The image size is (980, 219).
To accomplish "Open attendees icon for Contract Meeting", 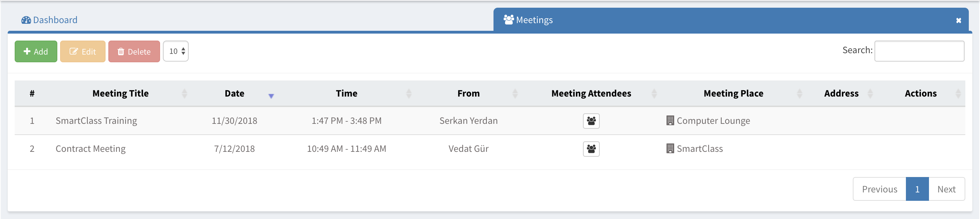I will (591, 149).
